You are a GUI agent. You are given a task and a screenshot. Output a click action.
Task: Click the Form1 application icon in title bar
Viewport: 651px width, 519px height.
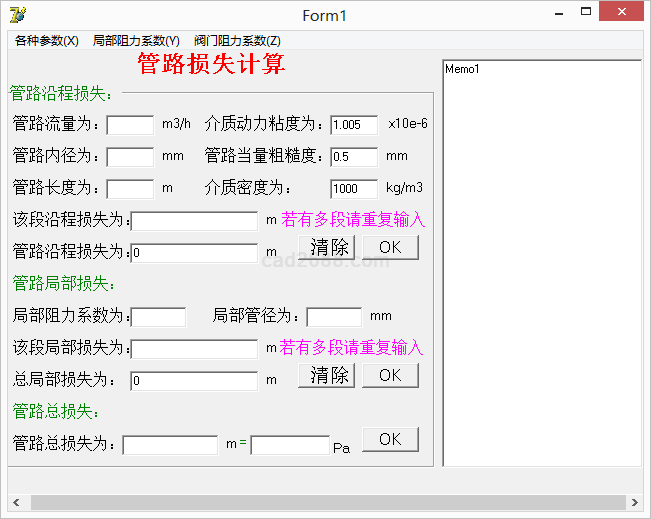17,14
